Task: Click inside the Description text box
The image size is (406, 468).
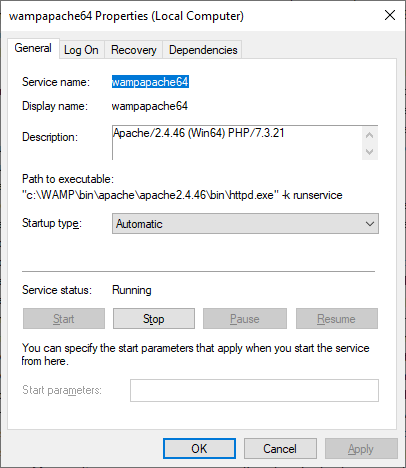Action: pos(237,143)
